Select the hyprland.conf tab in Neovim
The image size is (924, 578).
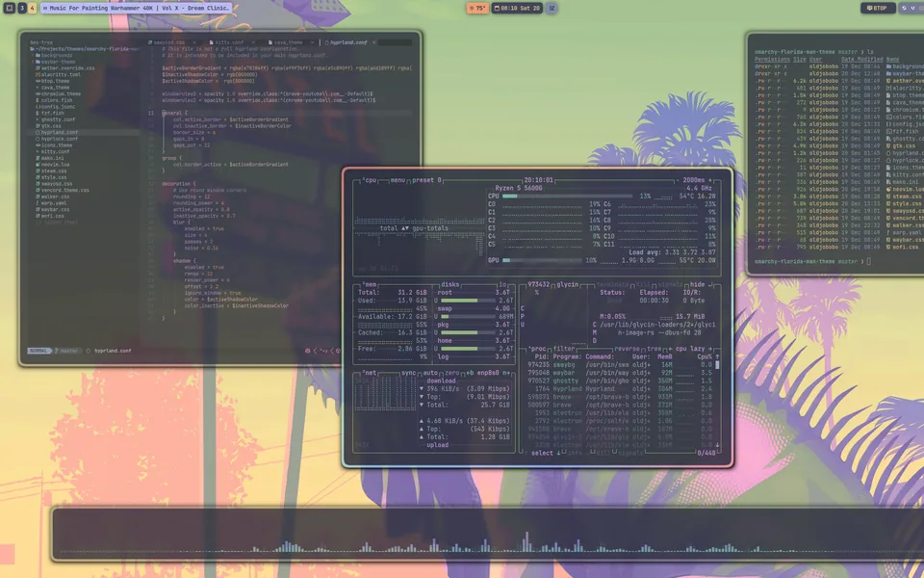point(348,42)
